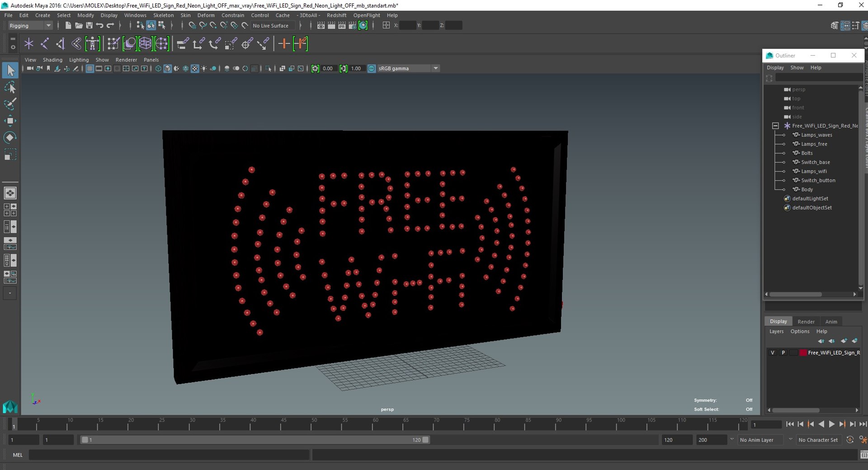Select the Create IK Handle tool on the shelf

[61, 43]
